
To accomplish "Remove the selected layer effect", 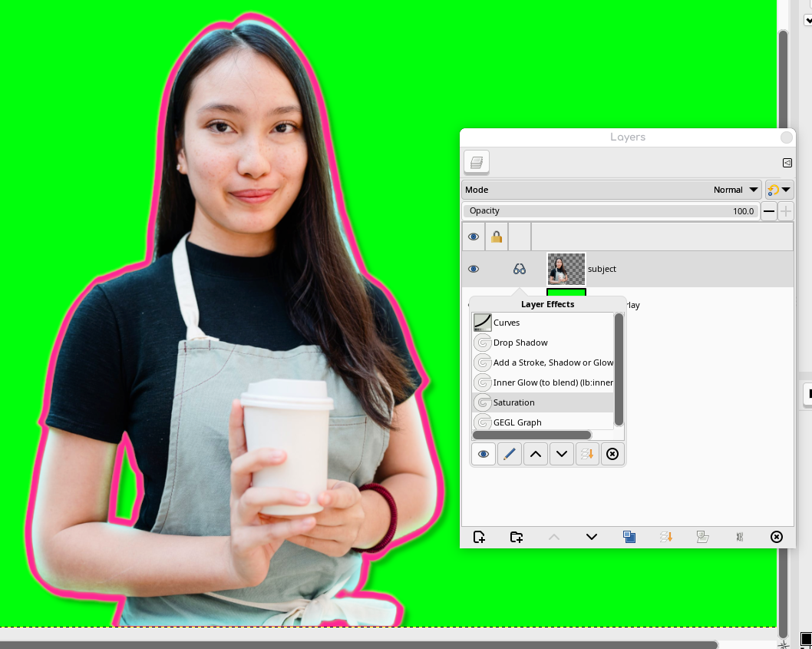I will [612, 454].
